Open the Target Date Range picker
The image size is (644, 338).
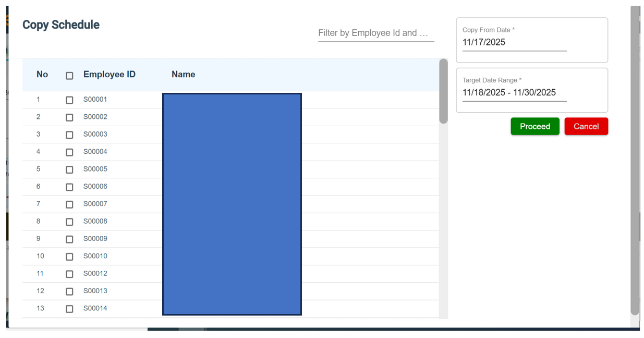tap(514, 92)
